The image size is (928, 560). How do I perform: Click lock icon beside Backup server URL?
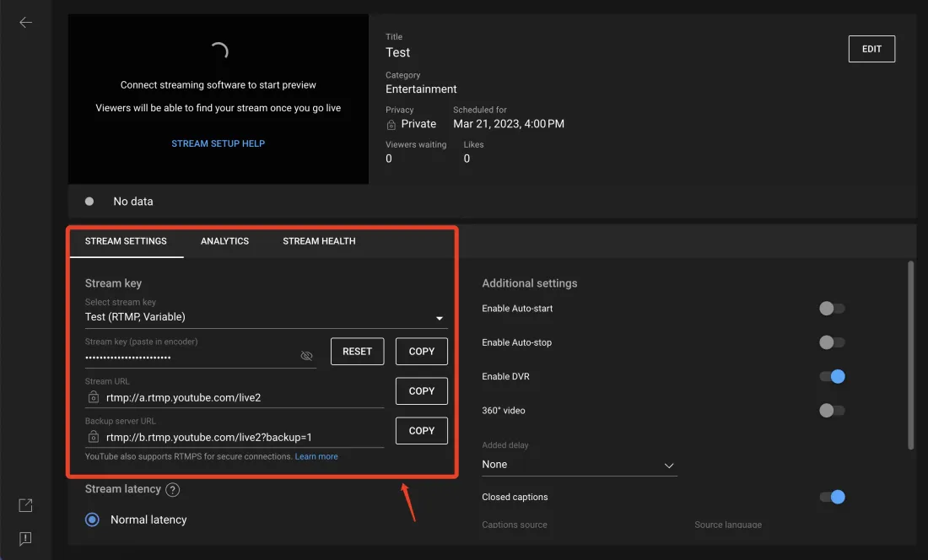(93, 437)
